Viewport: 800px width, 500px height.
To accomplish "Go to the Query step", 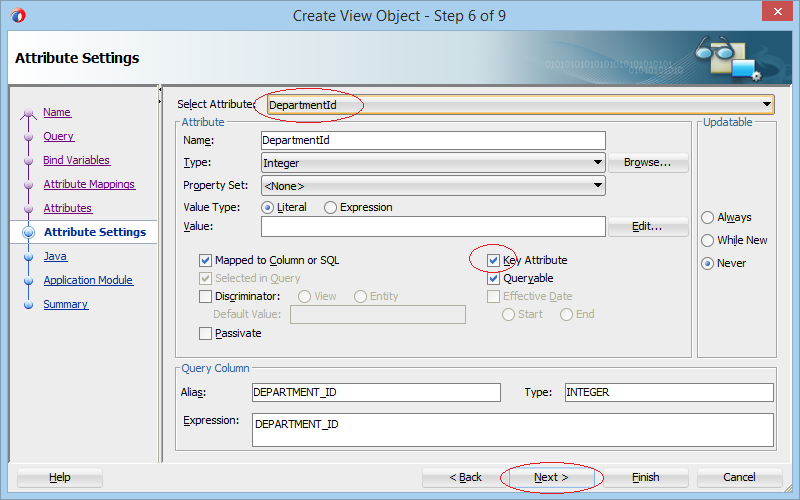I will click(x=59, y=136).
